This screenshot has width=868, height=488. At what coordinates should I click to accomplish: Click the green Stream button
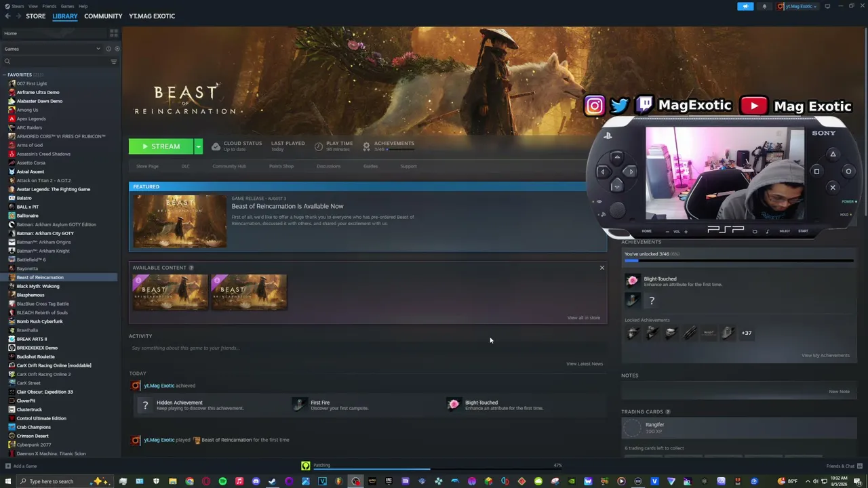[161, 146]
